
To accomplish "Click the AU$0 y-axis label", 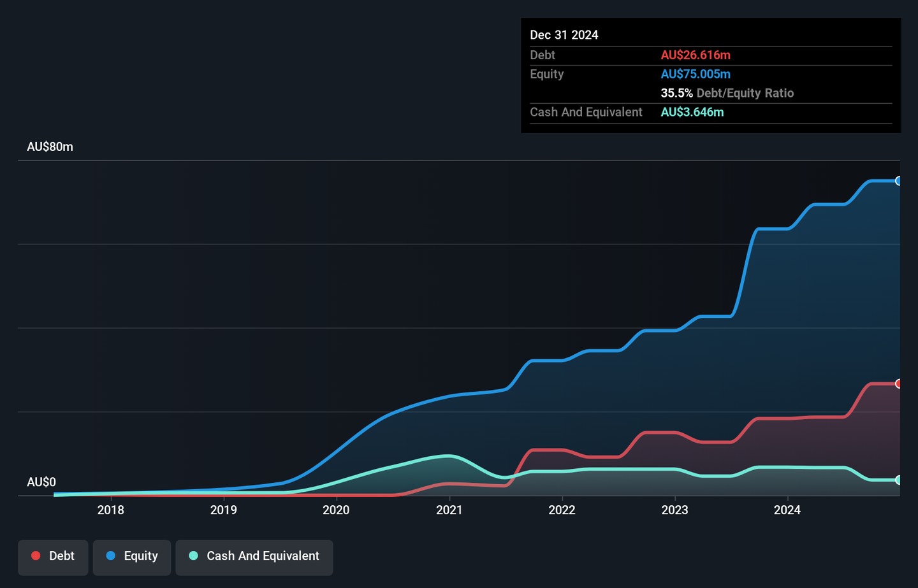I will point(41,482).
